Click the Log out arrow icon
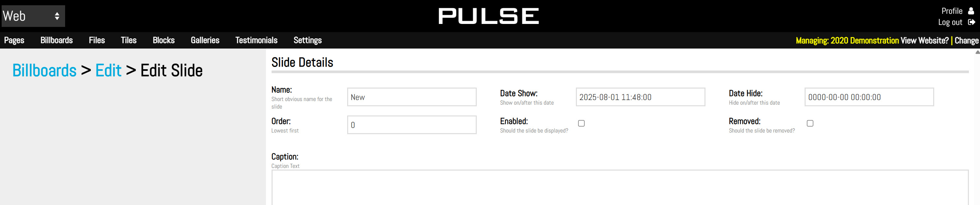This screenshot has height=205, width=980. pos(971,22)
